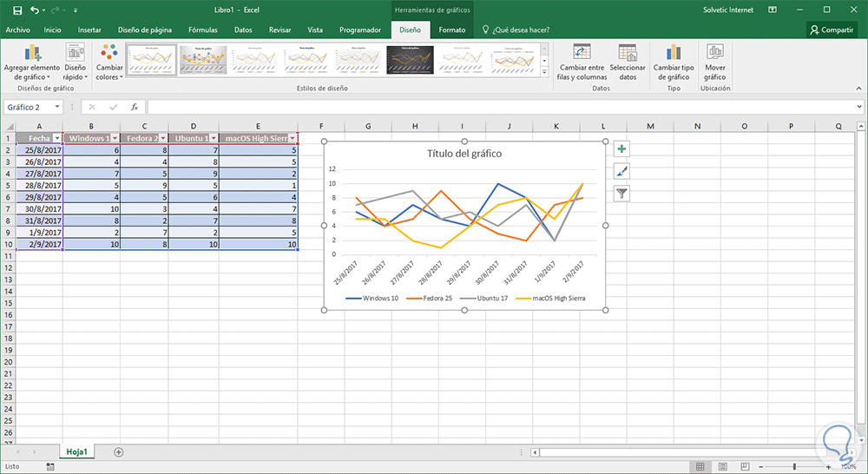Screen dimensions: 868x474
Task: Click the Undo arrow icon
Action: pos(35,10)
